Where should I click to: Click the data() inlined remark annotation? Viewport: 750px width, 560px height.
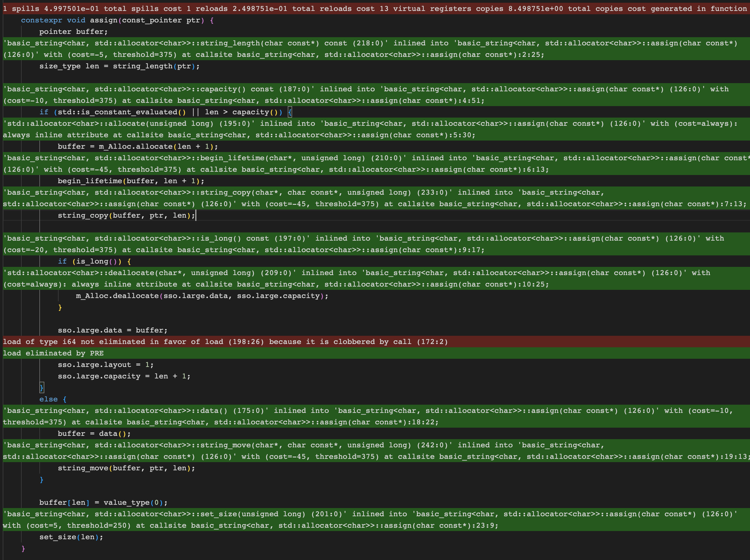click(376, 416)
